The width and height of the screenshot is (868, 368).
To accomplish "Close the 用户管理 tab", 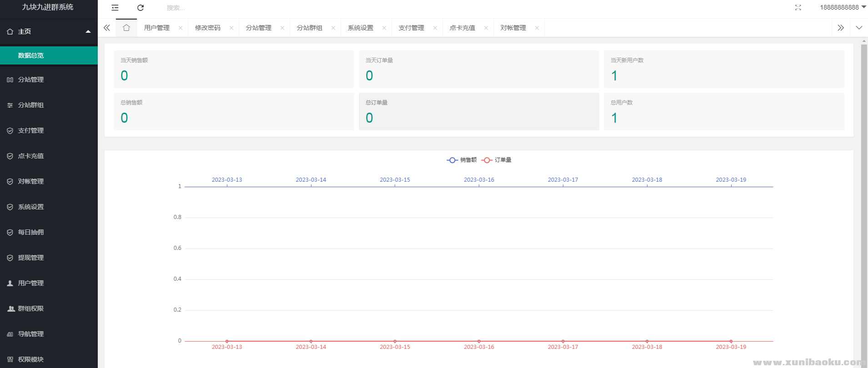I will pos(181,28).
